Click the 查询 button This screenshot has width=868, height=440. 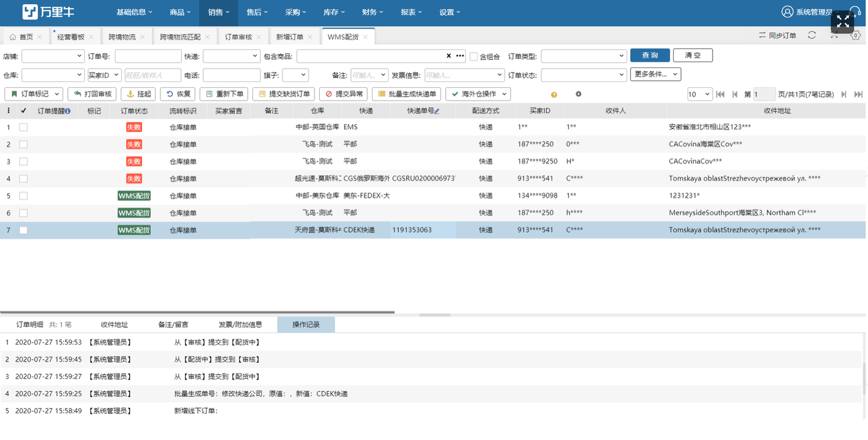pyautogui.click(x=650, y=56)
